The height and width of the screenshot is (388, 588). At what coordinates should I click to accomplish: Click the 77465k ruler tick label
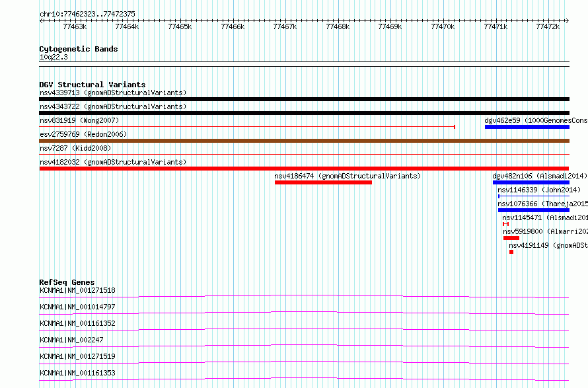[180, 26]
